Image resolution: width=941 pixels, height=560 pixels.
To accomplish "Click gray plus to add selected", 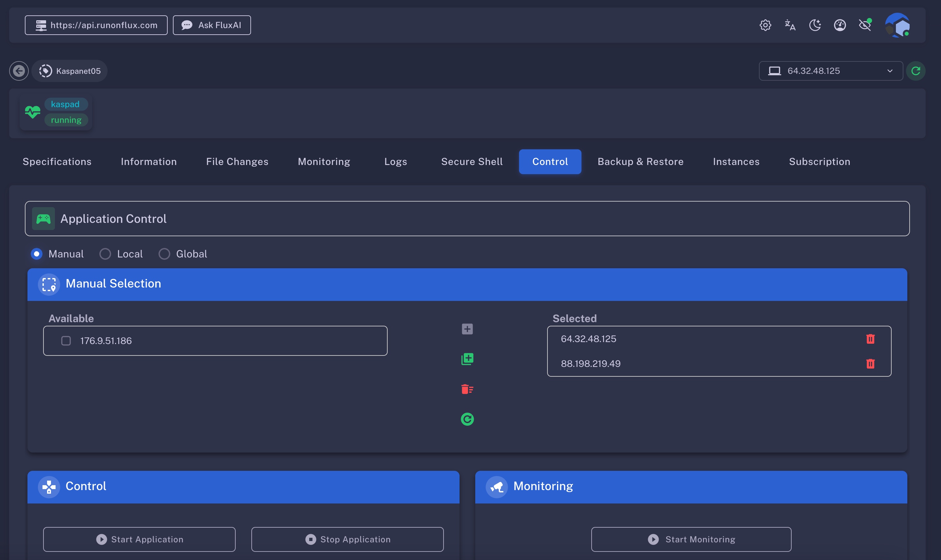I will (x=467, y=329).
